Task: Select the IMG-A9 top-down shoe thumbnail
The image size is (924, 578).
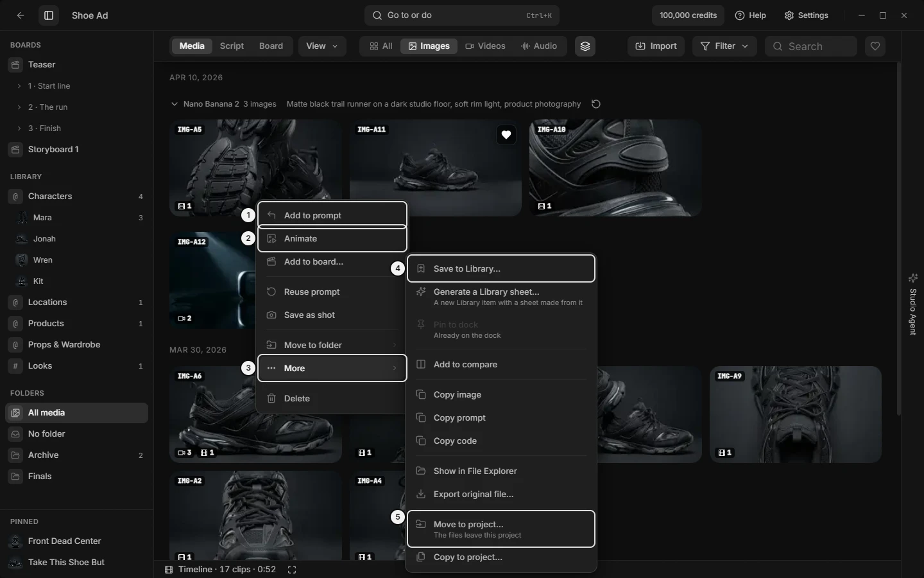Action: click(x=796, y=415)
